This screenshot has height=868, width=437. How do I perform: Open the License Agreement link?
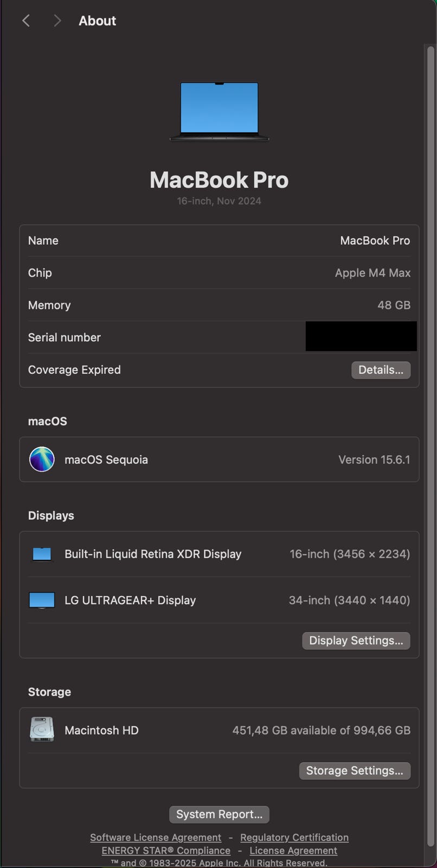coord(293,851)
